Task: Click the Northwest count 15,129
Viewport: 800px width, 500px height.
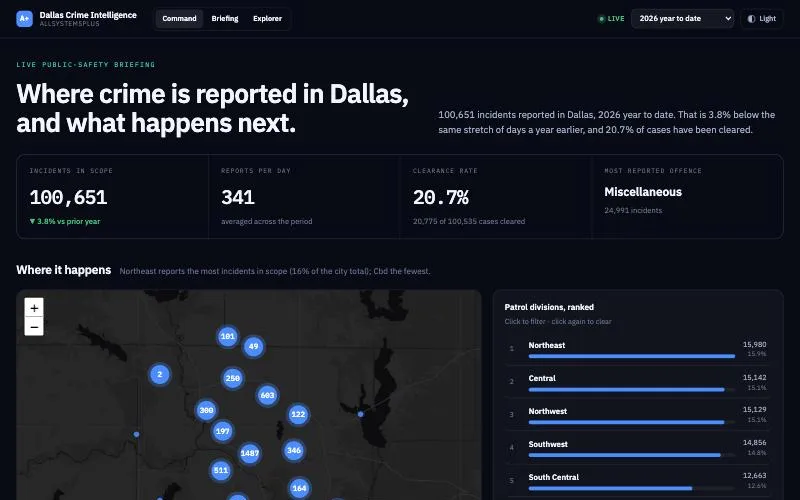Action: 755,410
